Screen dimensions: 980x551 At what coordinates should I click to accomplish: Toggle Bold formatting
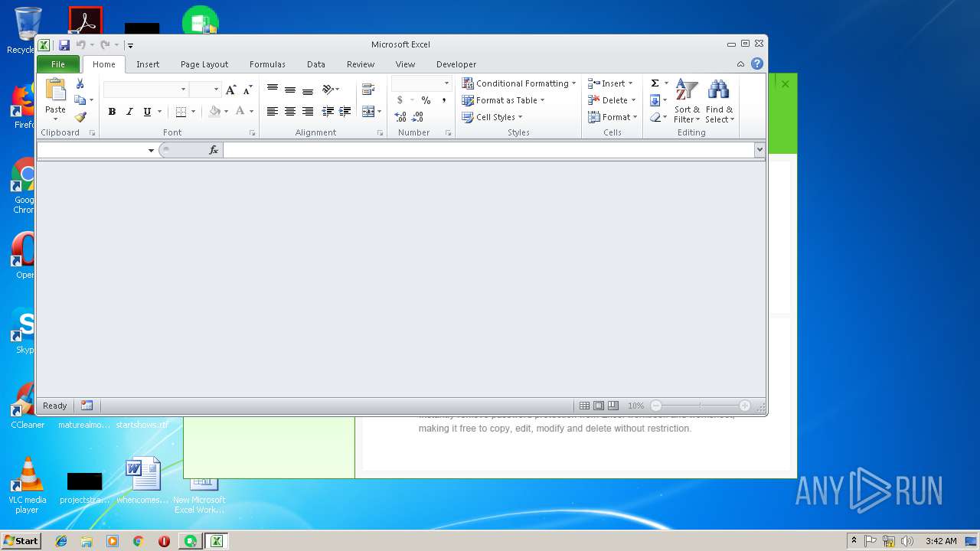tap(112, 112)
